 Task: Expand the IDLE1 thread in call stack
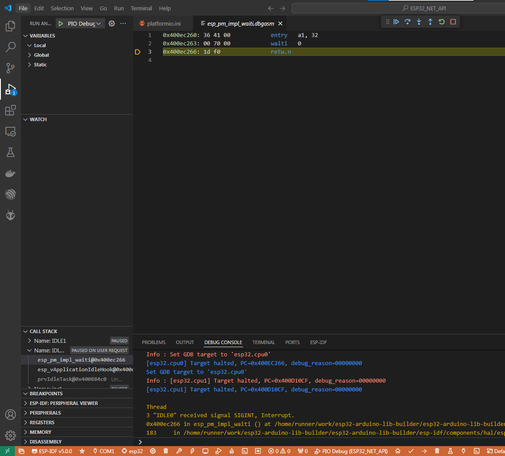(50, 341)
